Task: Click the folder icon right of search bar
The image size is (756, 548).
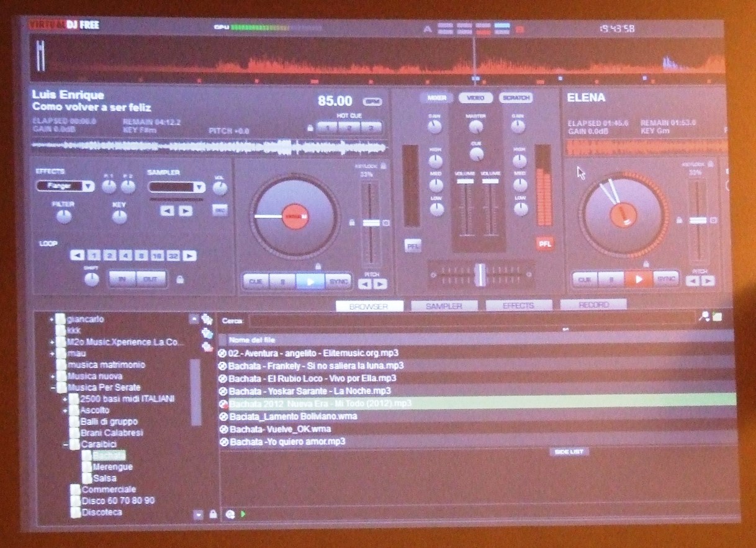Action: click(x=718, y=317)
